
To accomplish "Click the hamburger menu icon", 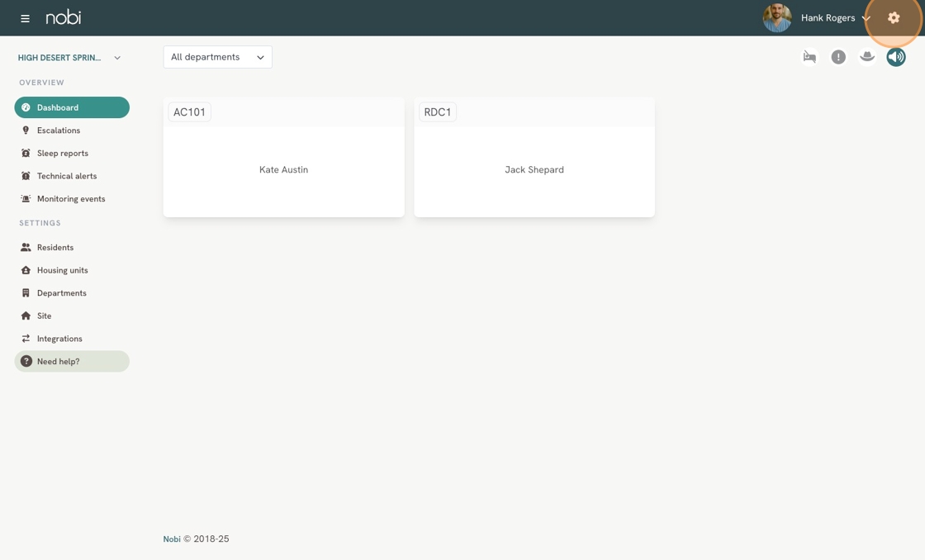I will click(x=25, y=18).
